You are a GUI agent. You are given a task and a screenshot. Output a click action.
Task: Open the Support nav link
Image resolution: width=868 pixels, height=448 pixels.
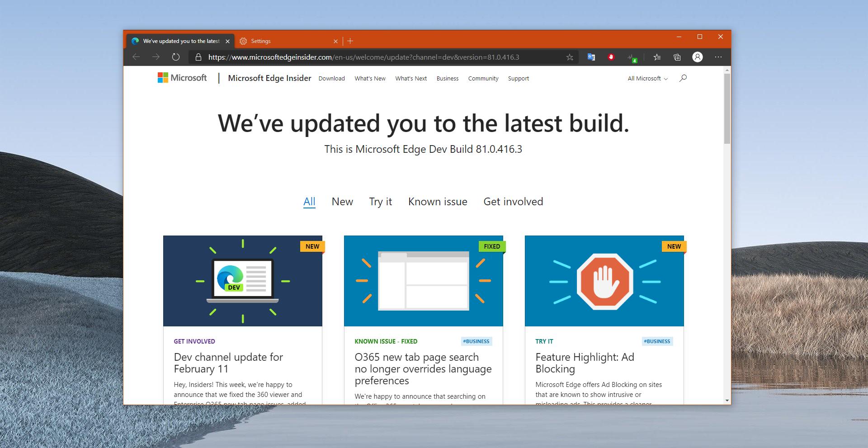pos(518,79)
